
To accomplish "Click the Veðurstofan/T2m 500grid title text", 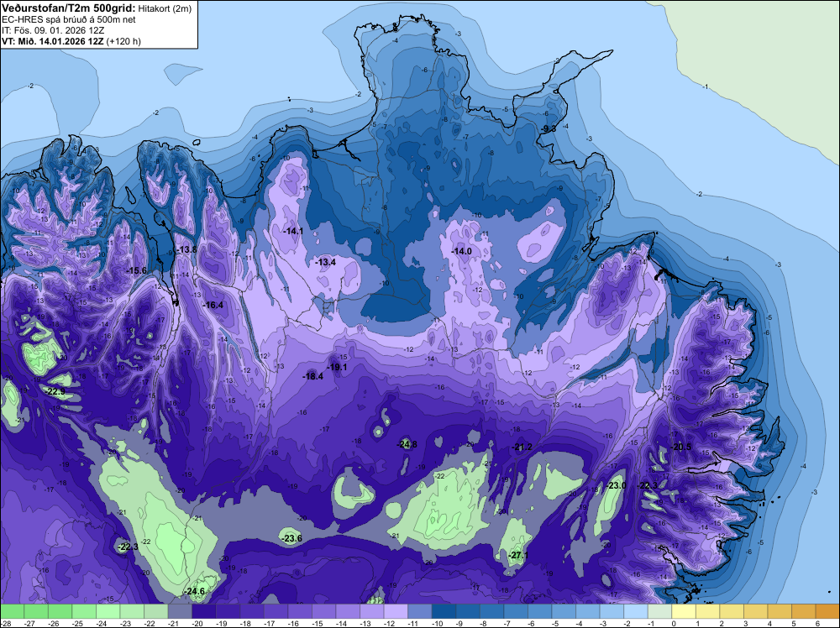I will click(x=68, y=8).
